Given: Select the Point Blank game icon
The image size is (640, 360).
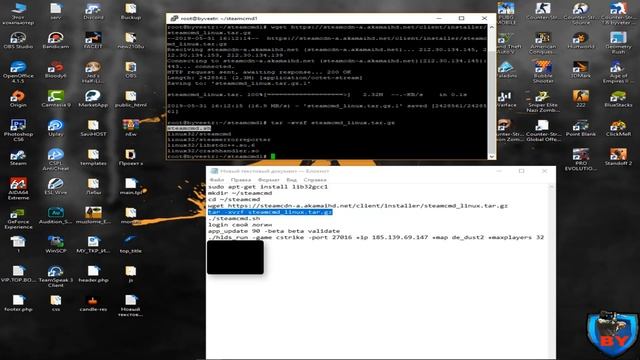Looking at the screenshot, I should point(580,128).
